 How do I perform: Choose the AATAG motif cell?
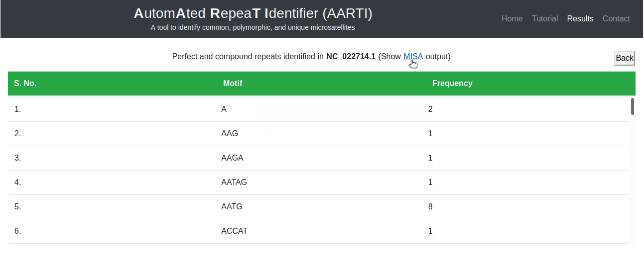(x=234, y=182)
